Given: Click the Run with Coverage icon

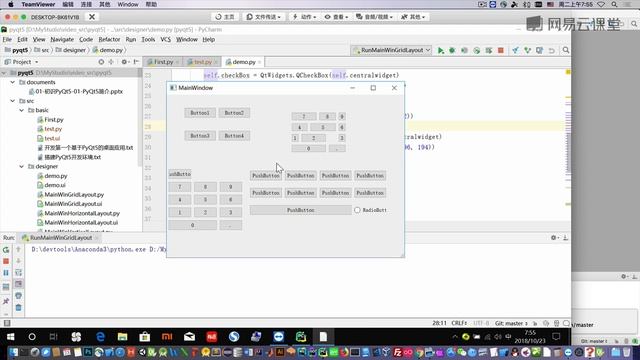Looking at the screenshot, I should [x=464, y=50].
